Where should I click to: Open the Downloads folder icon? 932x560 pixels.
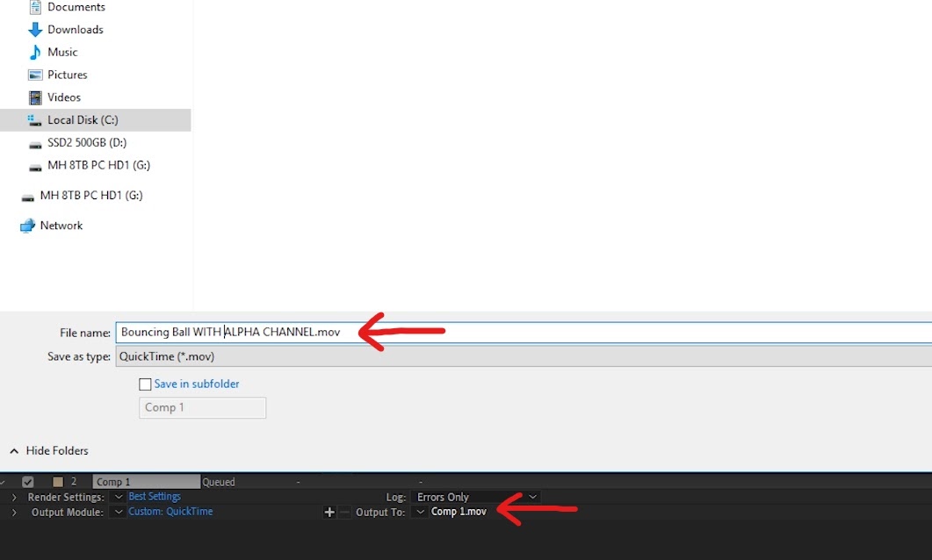point(35,30)
